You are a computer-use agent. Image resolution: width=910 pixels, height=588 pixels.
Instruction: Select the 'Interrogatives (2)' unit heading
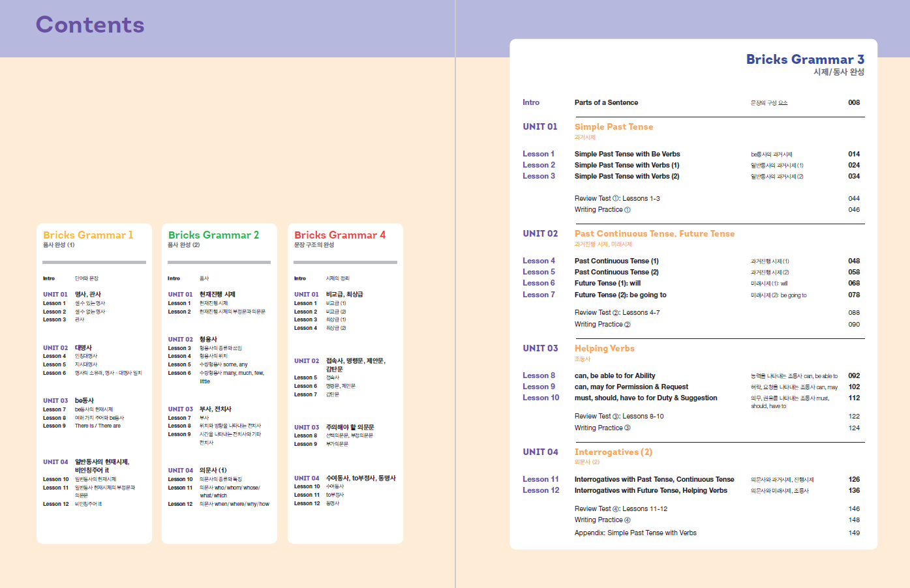(613, 452)
